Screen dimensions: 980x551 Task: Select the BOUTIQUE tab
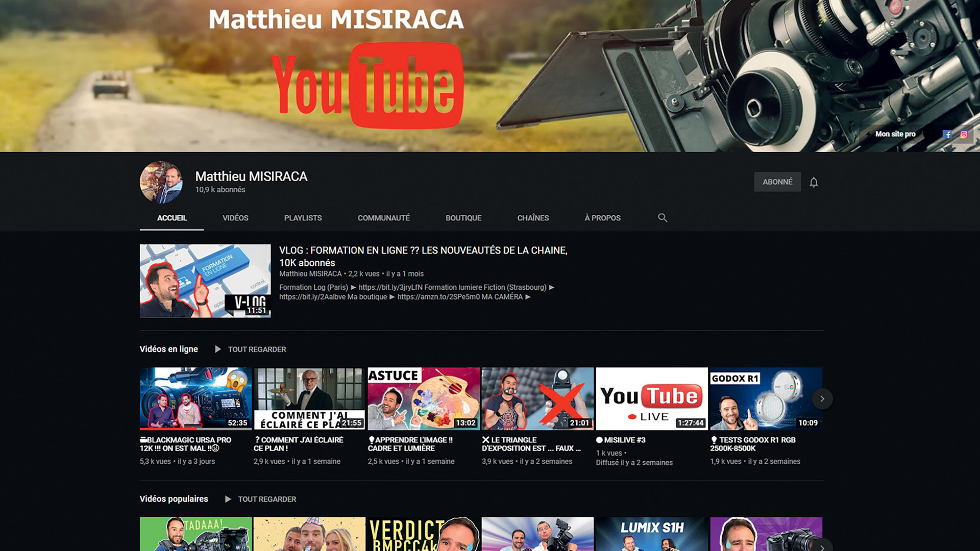pos(463,218)
